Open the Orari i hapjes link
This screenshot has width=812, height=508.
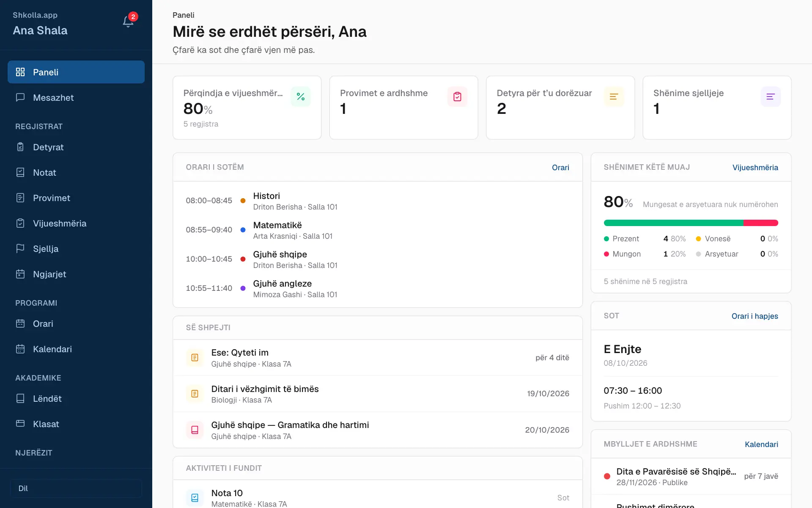(754, 316)
